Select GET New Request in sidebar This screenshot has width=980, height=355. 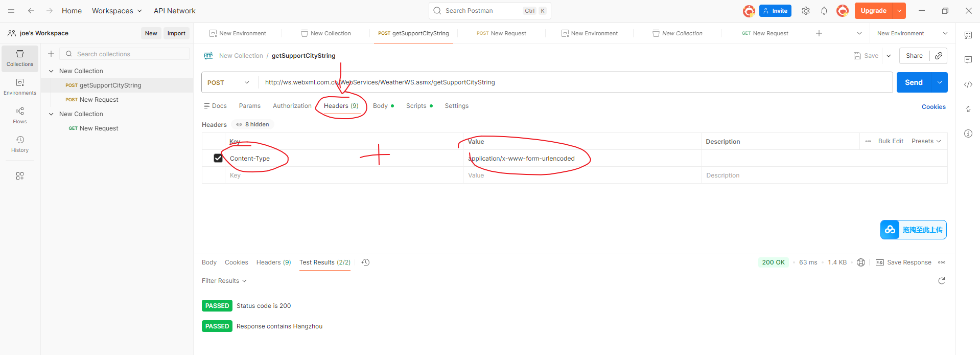(x=99, y=128)
